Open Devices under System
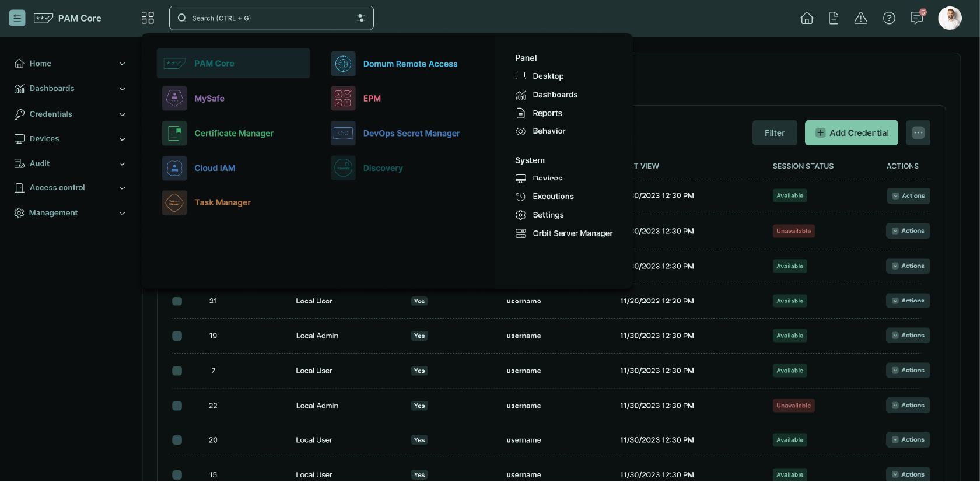The image size is (980, 482). click(x=539, y=178)
